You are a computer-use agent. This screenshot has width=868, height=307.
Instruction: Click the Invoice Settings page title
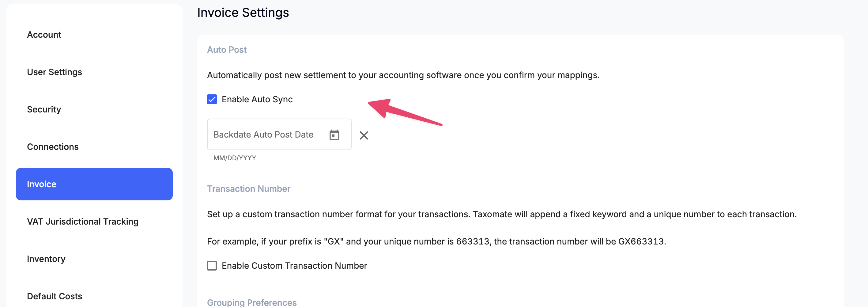point(243,13)
